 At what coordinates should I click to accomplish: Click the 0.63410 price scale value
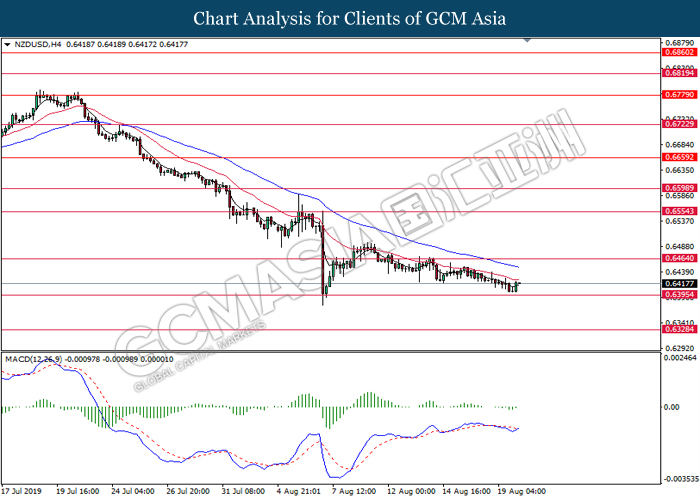680,323
